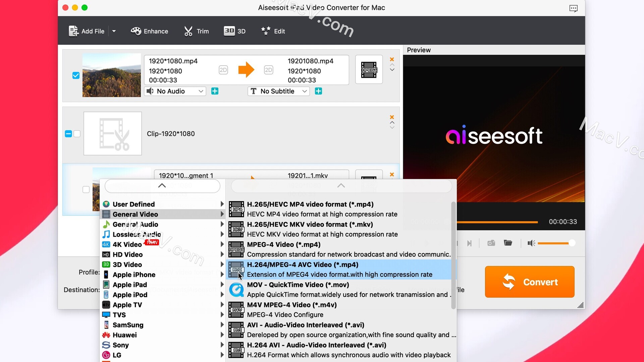Open the No Subtitle dropdown

point(278,91)
